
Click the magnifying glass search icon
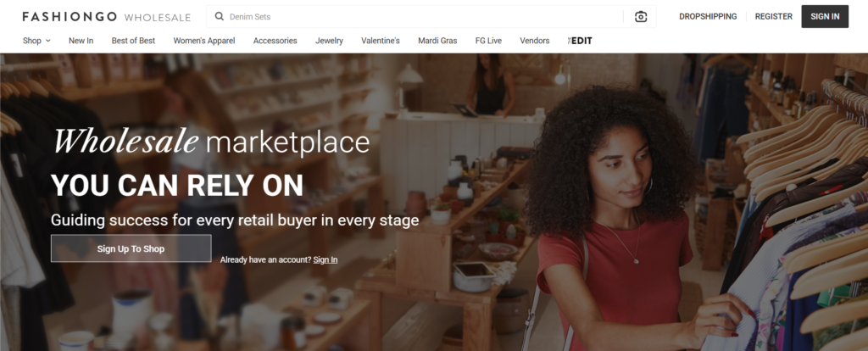point(220,17)
